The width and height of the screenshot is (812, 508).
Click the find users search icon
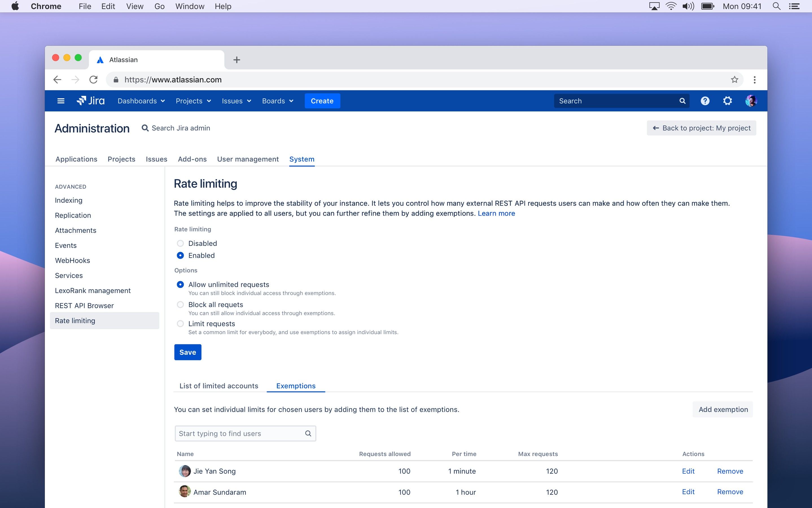pos(308,433)
